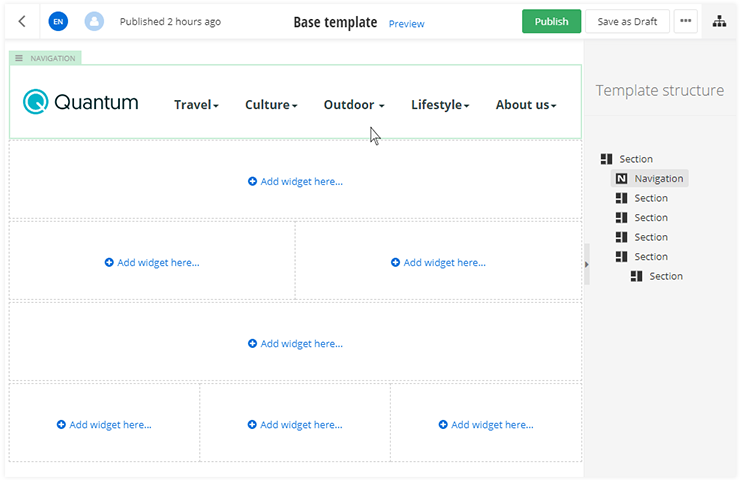The width and height of the screenshot is (740, 480).
Task: Toggle the template structure tree icon
Action: click(719, 21)
